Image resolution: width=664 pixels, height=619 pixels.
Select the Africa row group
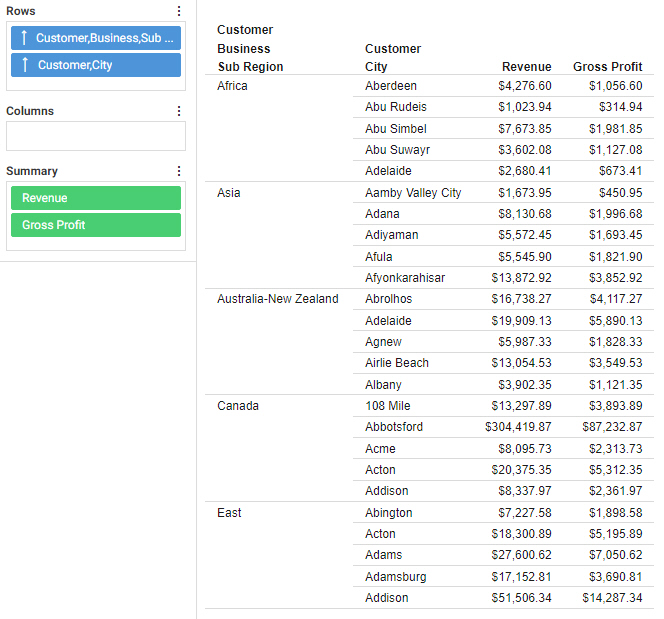(232, 86)
